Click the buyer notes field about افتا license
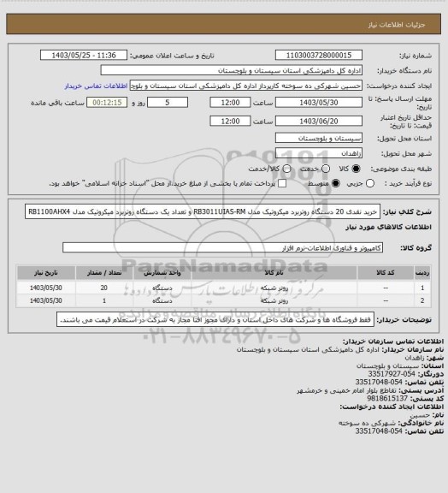Image resolution: width=448 pixels, height=493 pixels. point(215,320)
